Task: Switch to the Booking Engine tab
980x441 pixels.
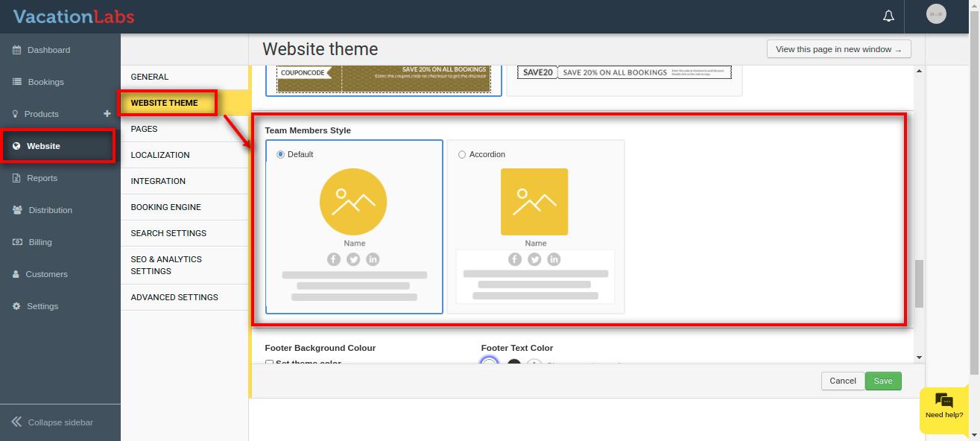Action: click(165, 207)
